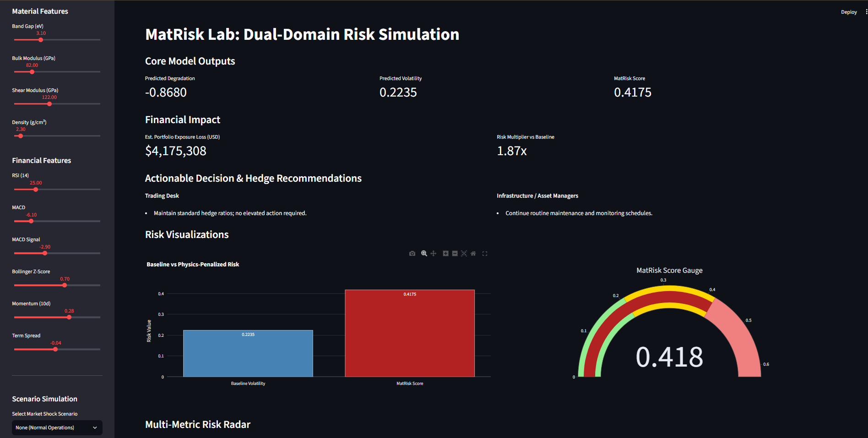Adjust the MACD Signal slider
868x438 pixels.
point(45,253)
